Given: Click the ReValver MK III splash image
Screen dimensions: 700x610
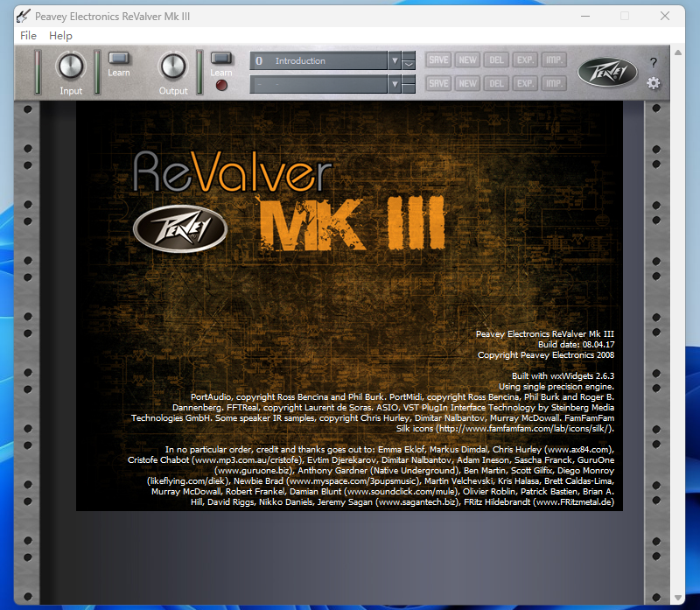Looking at the screenshot, I should (x=349, y=305).
